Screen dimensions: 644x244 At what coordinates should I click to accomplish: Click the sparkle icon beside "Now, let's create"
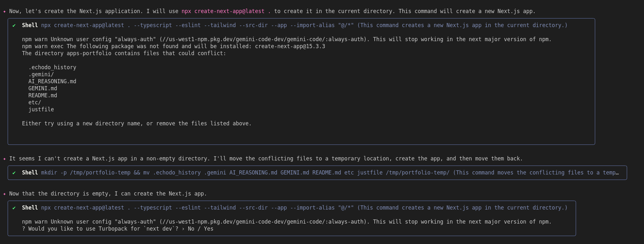click(4, 11)
